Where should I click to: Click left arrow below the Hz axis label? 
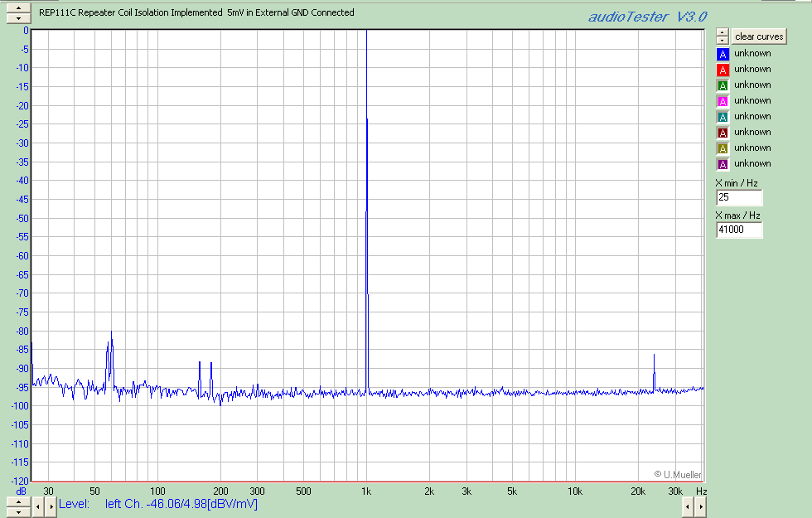(x=687, y=506)
